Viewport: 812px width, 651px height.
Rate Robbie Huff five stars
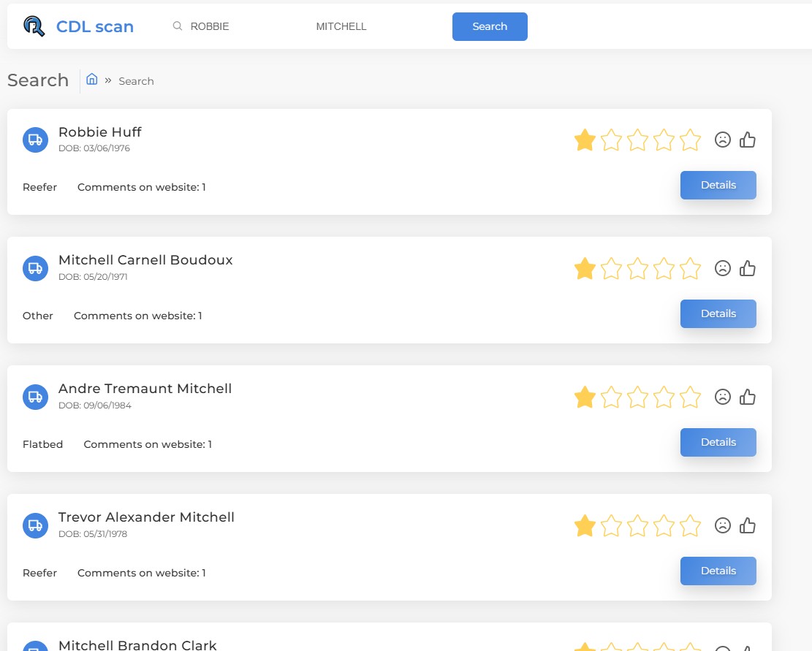[690, 140]
